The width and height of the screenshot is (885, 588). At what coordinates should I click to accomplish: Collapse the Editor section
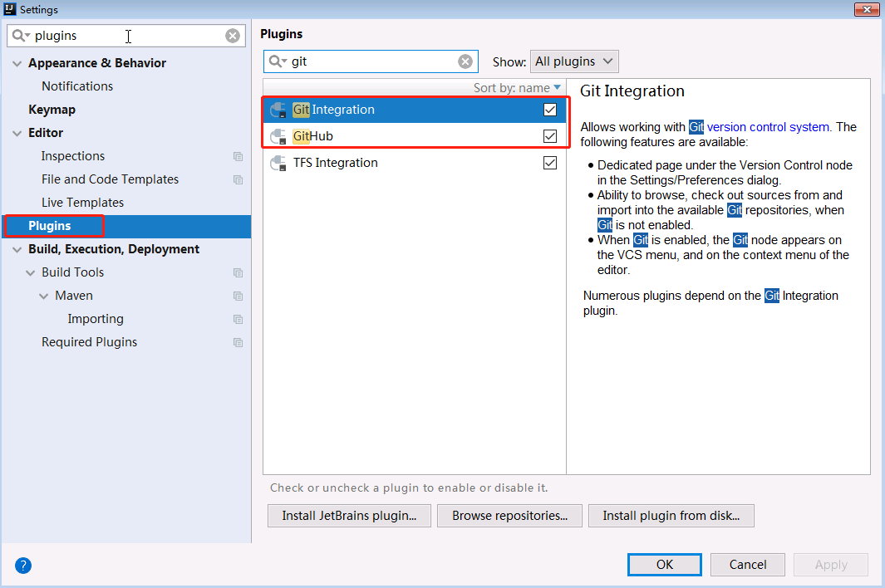[17, 133]
